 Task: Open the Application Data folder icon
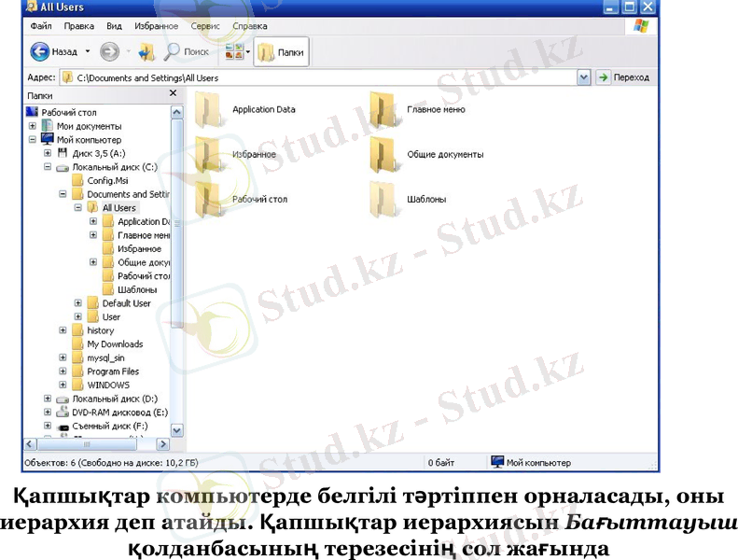pyautogui.click(x=209, y=110)
